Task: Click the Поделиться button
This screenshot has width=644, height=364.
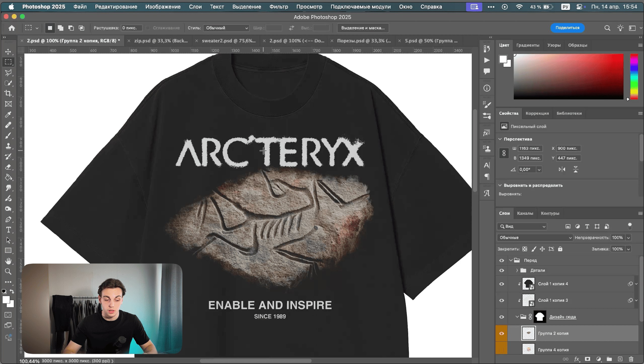Action: coord(567,28)
